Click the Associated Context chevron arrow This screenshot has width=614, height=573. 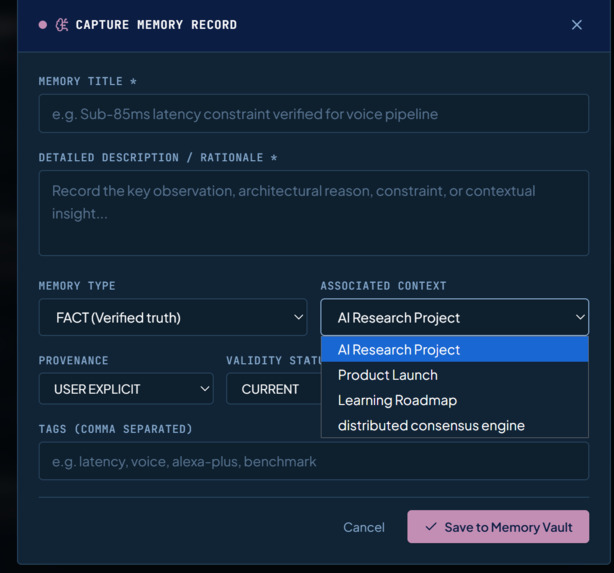580,317
